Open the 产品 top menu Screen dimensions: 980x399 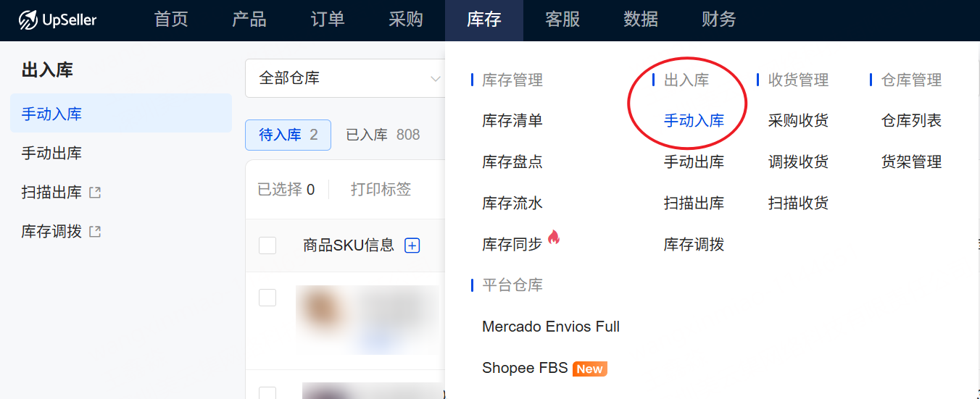(x=249, y=20)
